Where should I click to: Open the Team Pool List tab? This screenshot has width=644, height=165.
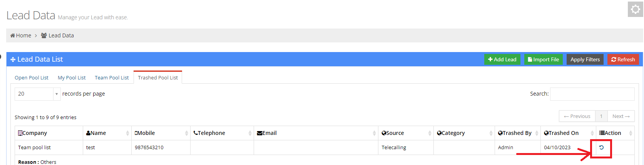(112, 77)
